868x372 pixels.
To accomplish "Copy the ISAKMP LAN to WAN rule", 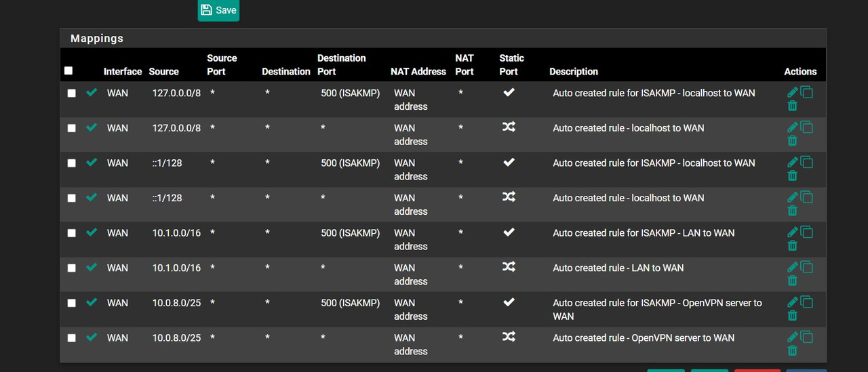I will tap(806, 232).
